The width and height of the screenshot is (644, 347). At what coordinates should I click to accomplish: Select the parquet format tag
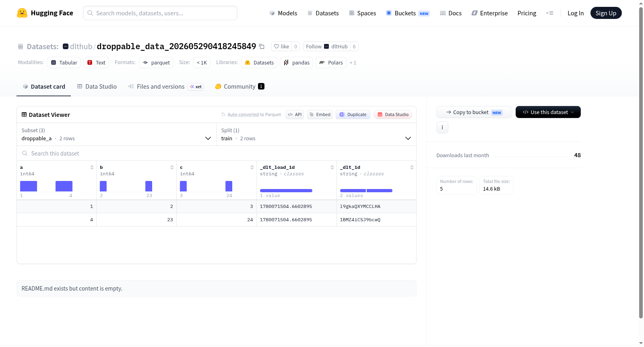(156, 62)
